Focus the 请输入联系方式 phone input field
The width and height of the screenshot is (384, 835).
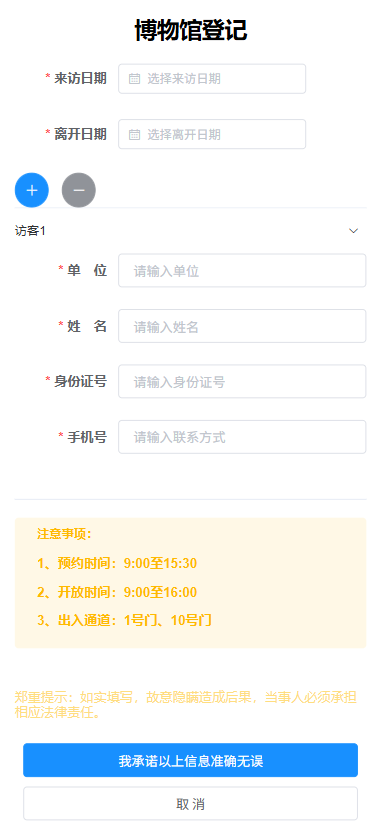[242, 437]
